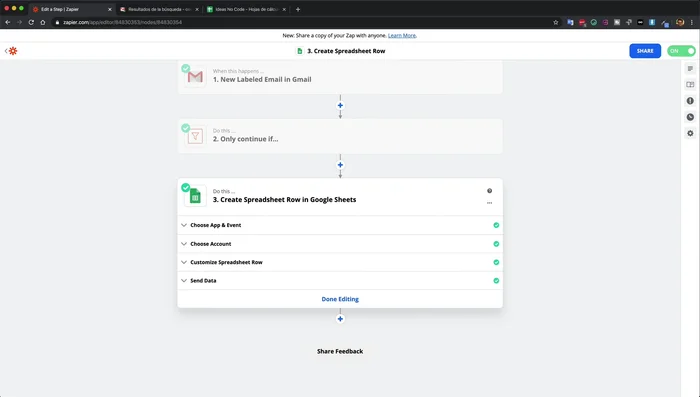Open the Gmail trigger step icon
This screenshot has height=397, width=700.
click(x=195, y=77)
